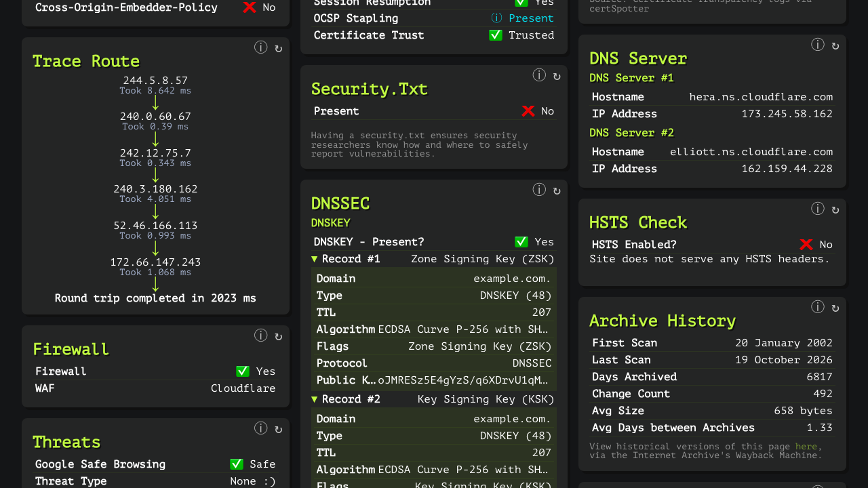Click Record #1 Public Key value

(465, 380)
